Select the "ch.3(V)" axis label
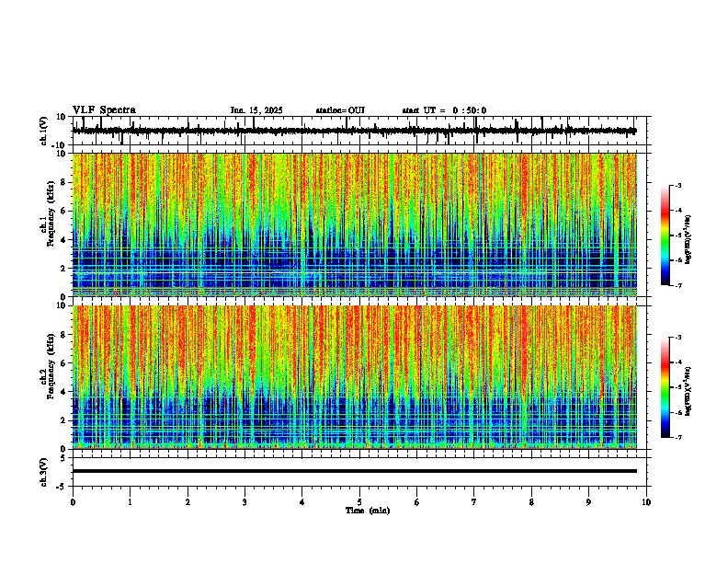The width and height of the screenshot is (728, 563). pos(43,472)
